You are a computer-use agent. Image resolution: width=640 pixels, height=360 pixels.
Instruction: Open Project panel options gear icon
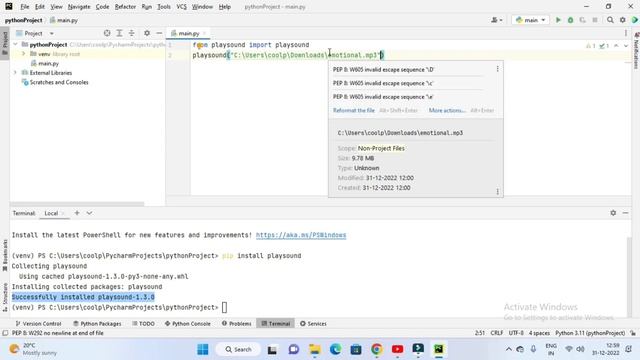(147, 33)
